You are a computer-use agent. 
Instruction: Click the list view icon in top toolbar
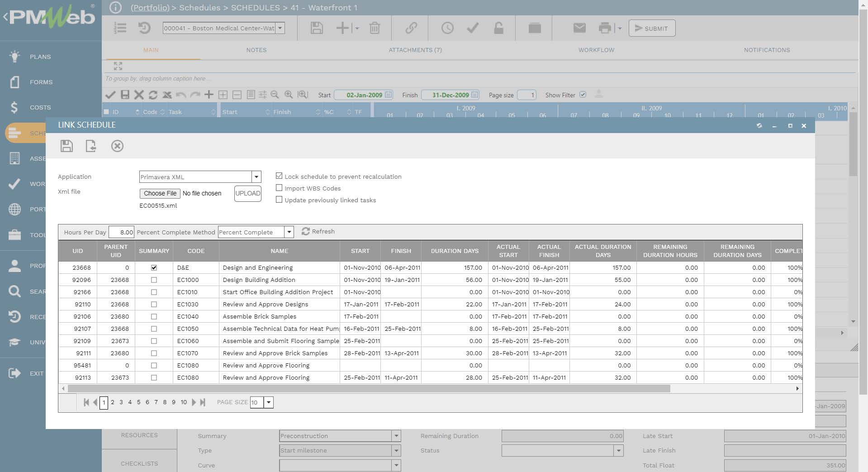point(120,28)
